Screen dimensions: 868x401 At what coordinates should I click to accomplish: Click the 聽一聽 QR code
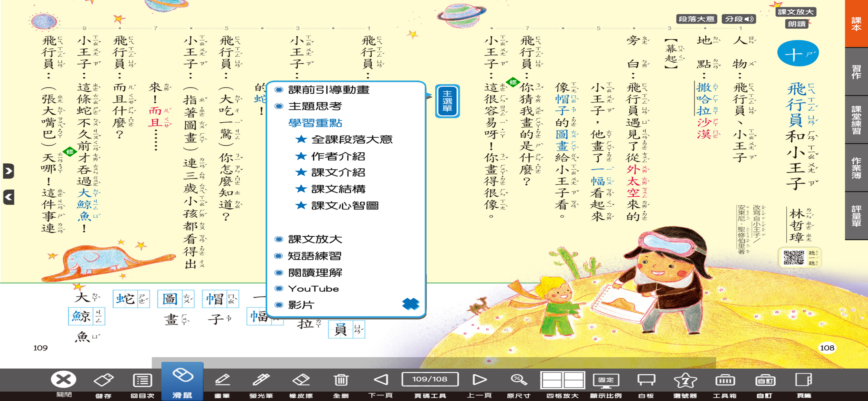click(793, 258)
